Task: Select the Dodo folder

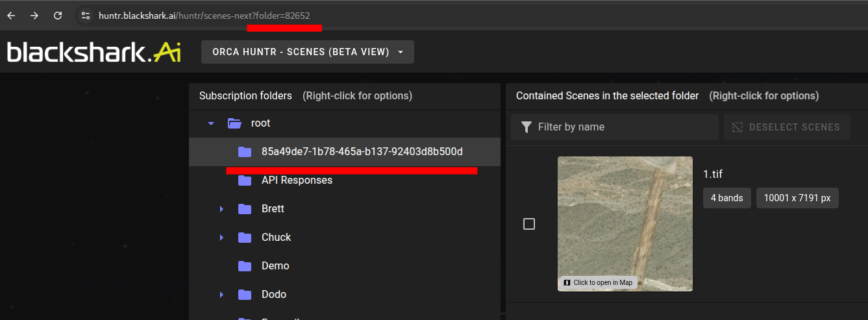Action: pyautogui.click(x=274, y=295)
